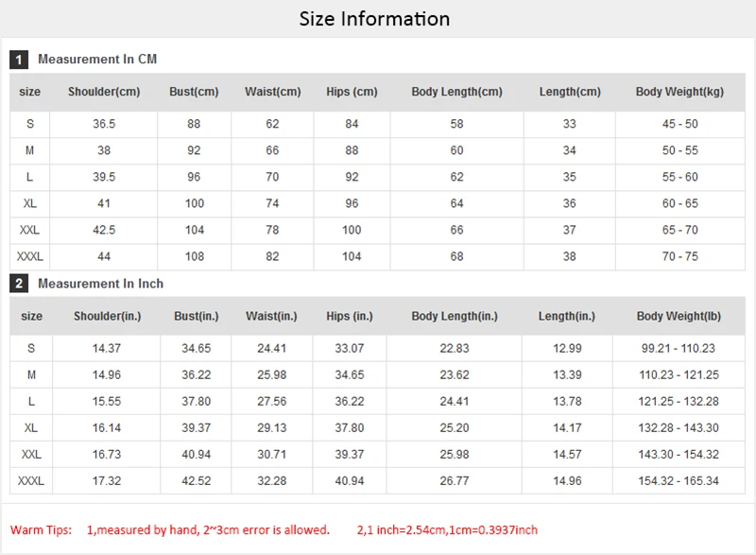Click body length value 26.77
The image size is (756, 555).
(455, 480)
